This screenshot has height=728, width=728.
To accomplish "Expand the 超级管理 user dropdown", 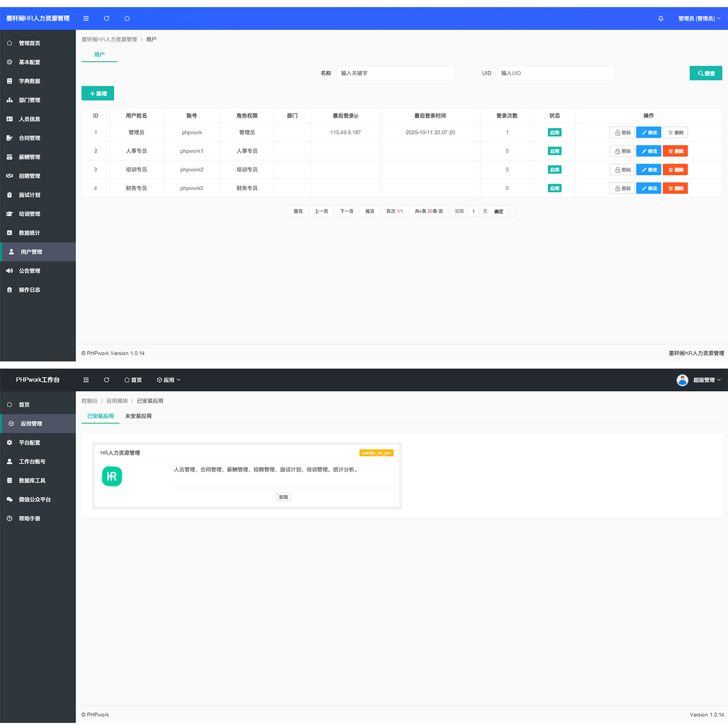I will click(x=706, y=380).
